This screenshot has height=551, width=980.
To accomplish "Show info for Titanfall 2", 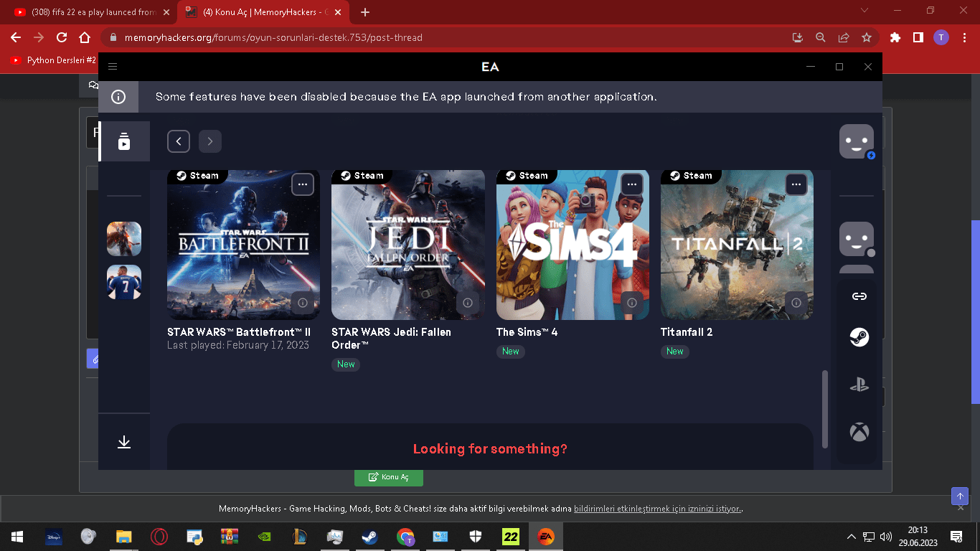I will tap(796, 303).
